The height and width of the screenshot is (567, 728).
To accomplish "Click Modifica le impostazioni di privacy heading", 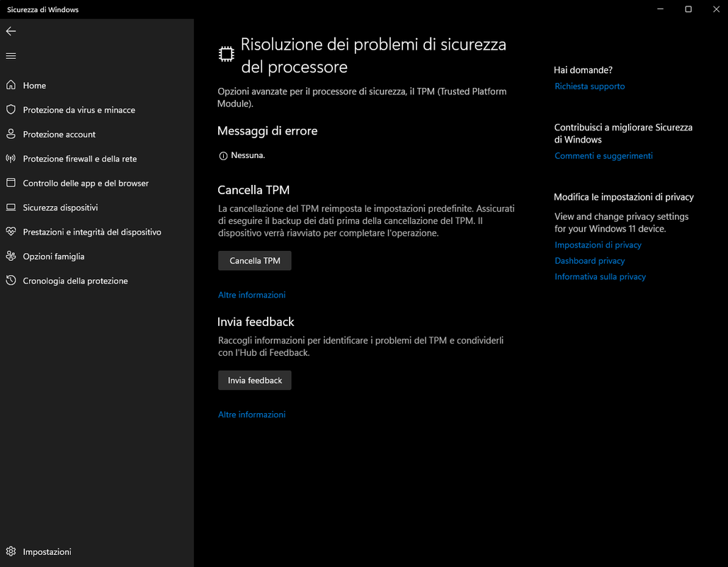I will tap(624, 197).
